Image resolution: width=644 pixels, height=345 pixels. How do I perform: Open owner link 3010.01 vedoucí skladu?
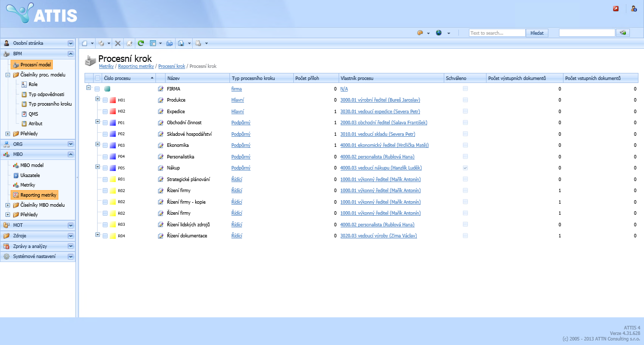pos(377,134)
